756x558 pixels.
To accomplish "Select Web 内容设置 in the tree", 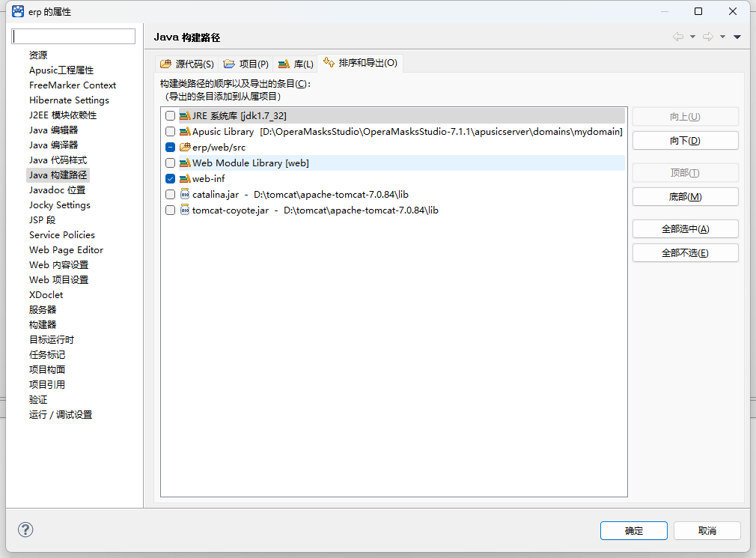I will tap(58, 265).
